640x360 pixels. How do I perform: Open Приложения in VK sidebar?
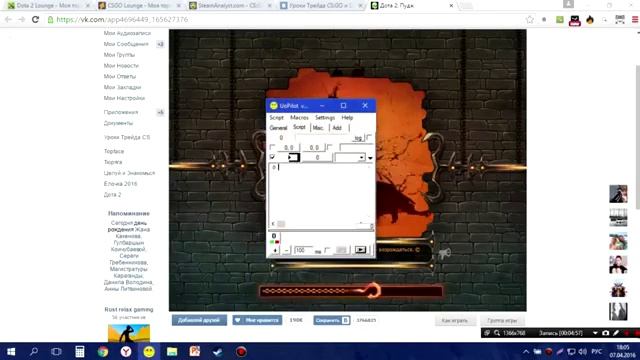click(x=121, y=112)
